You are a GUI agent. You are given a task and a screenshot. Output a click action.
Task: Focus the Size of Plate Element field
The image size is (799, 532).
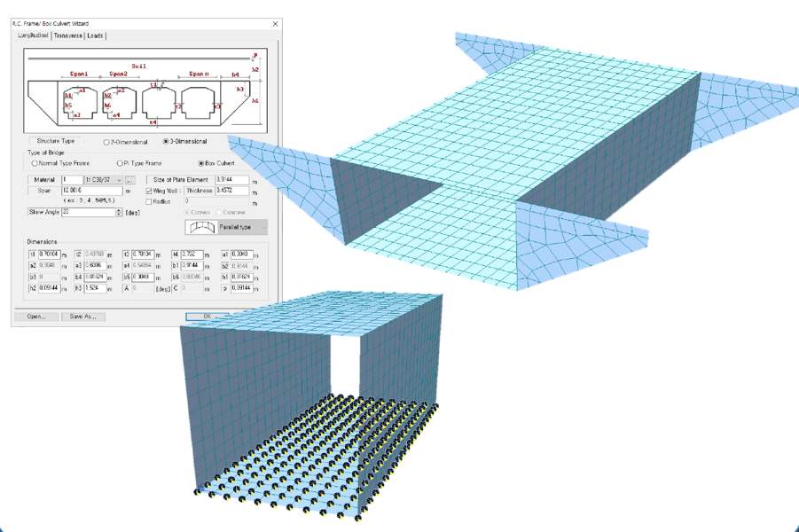pyautogui.click(x=231, y=180)
